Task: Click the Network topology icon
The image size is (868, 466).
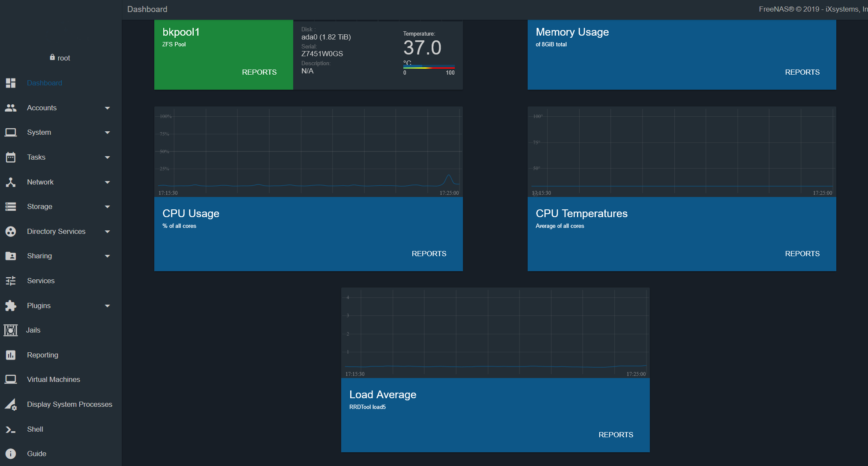Action: pos(11,182)
